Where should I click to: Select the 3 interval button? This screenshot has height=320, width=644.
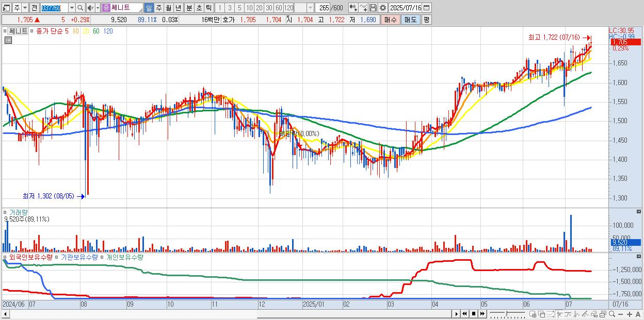coord(230,8)
